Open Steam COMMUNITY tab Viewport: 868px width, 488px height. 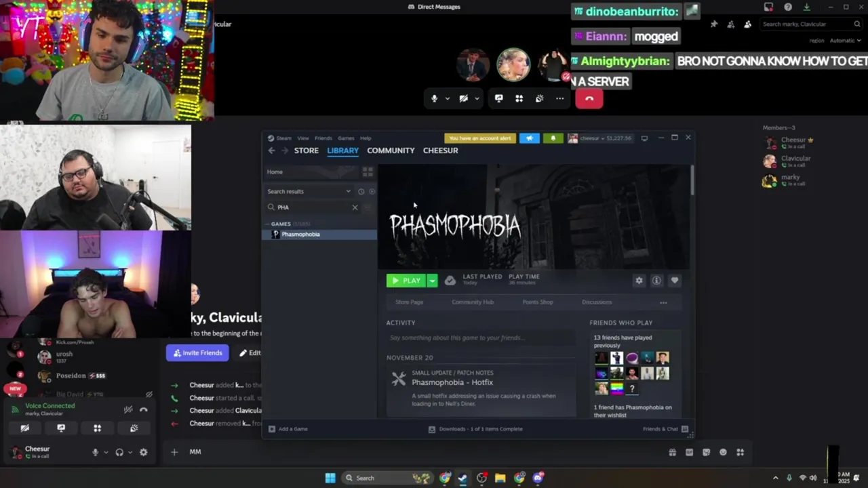[391, 150]
